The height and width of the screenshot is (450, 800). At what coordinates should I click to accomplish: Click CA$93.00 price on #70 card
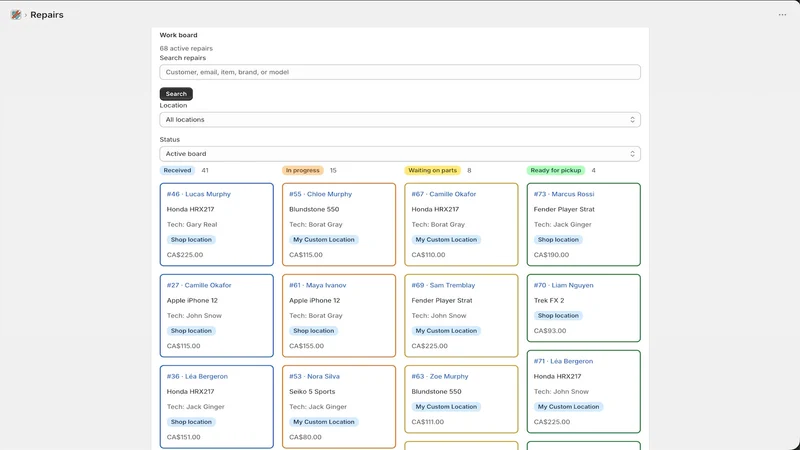tap(549, 331)
